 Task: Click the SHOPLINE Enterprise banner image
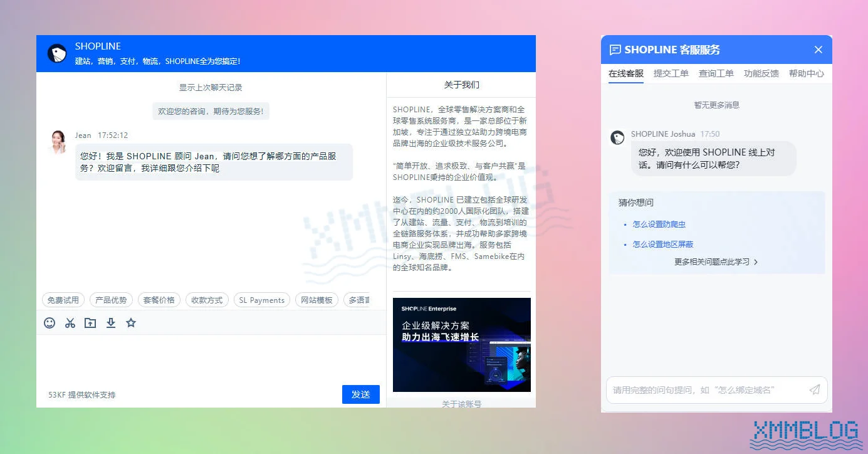pos(462,345)
